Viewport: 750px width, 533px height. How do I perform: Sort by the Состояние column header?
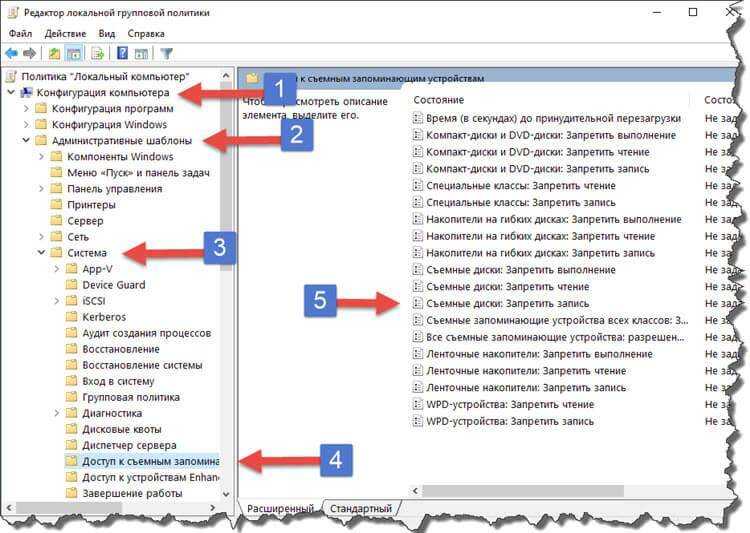tap(439, 100)
